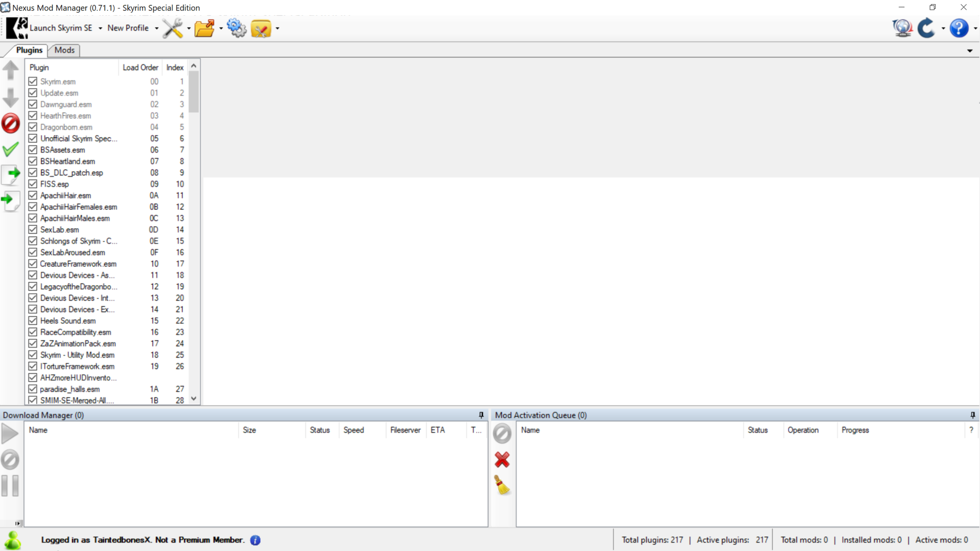This screenshot has width=980, height=551.
Task: Restore down the Nexus Mod Manager window
Action: tap(933, 7)
